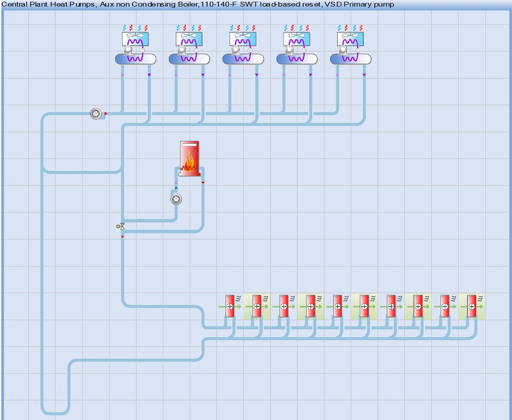The image size is (512, 420).
Task: Click the purple outlet marker under the first heat pump
Action: click(x=149, y=74)
